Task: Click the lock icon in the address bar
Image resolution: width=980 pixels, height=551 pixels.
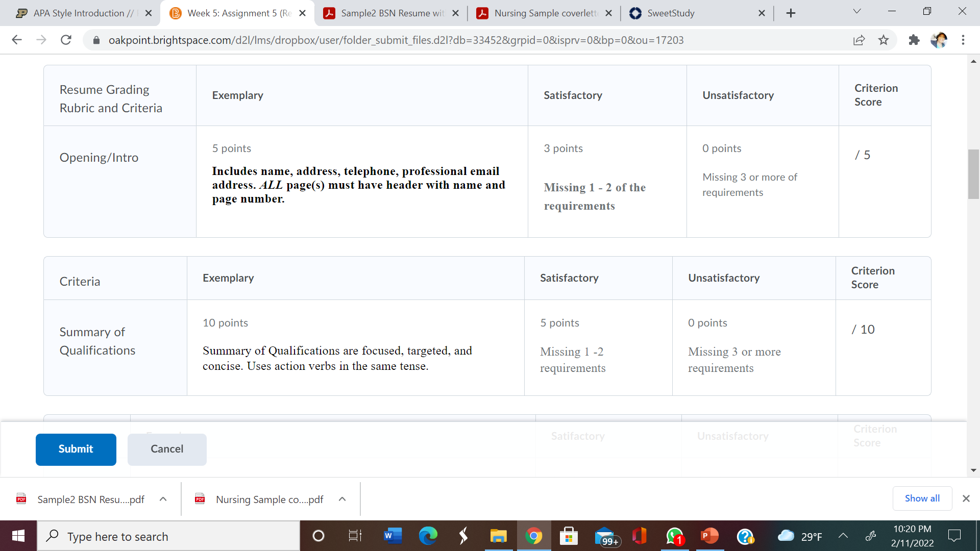Action: (96, 40)
